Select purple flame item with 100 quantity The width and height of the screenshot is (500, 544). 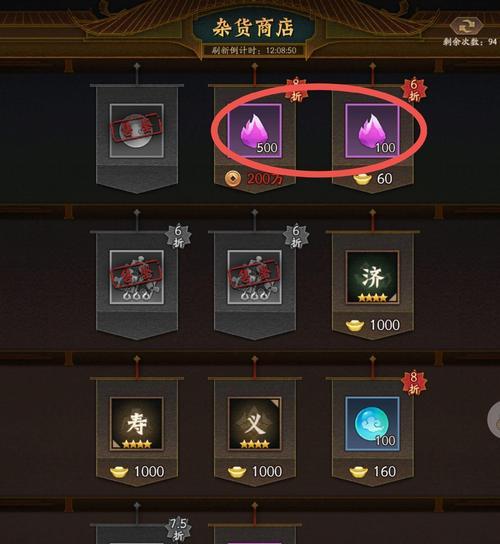coord(372,131)
